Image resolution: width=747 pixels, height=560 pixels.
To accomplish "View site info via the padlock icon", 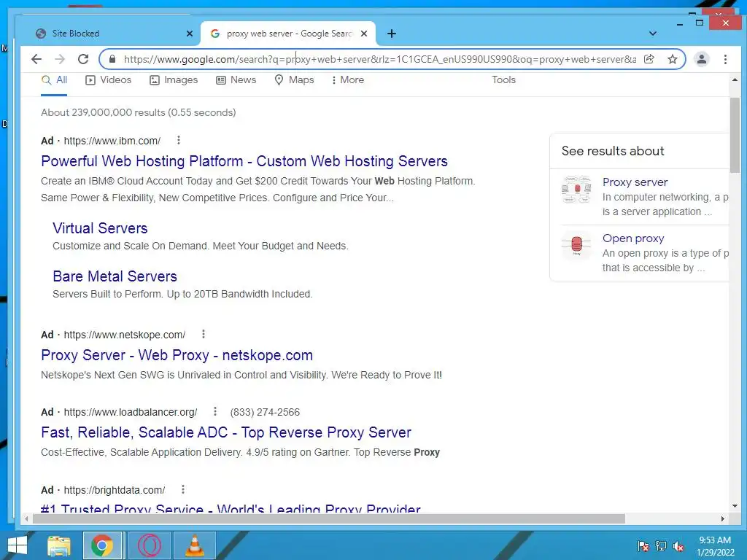I will click(112, 59).
